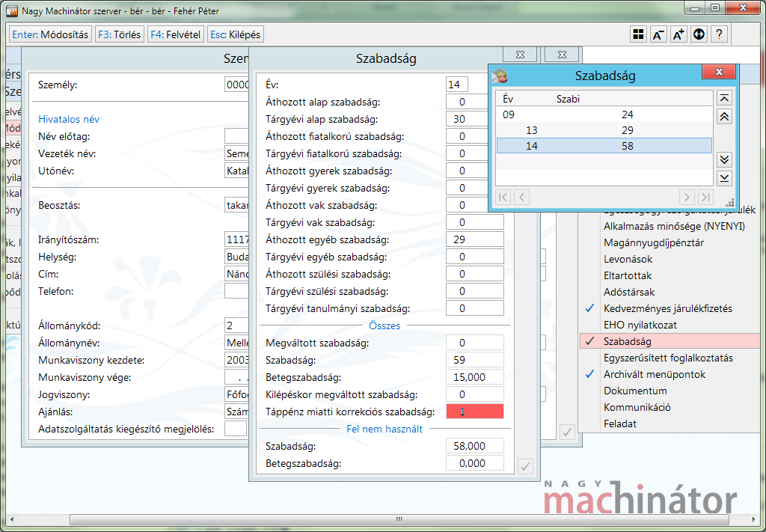Image resolution: width=766 pixels, height=532 pixels.
Task: Open help with the question mark icon
Action: pyautogui.click(x=719, y=34)
